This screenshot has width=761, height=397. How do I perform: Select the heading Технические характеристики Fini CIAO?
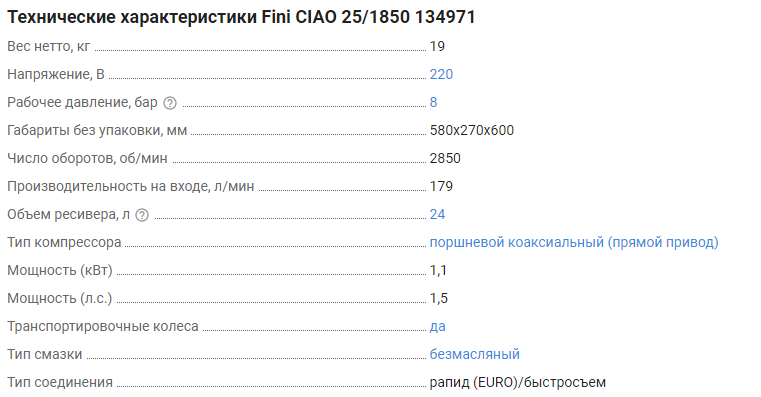click(x=241, y=17)
